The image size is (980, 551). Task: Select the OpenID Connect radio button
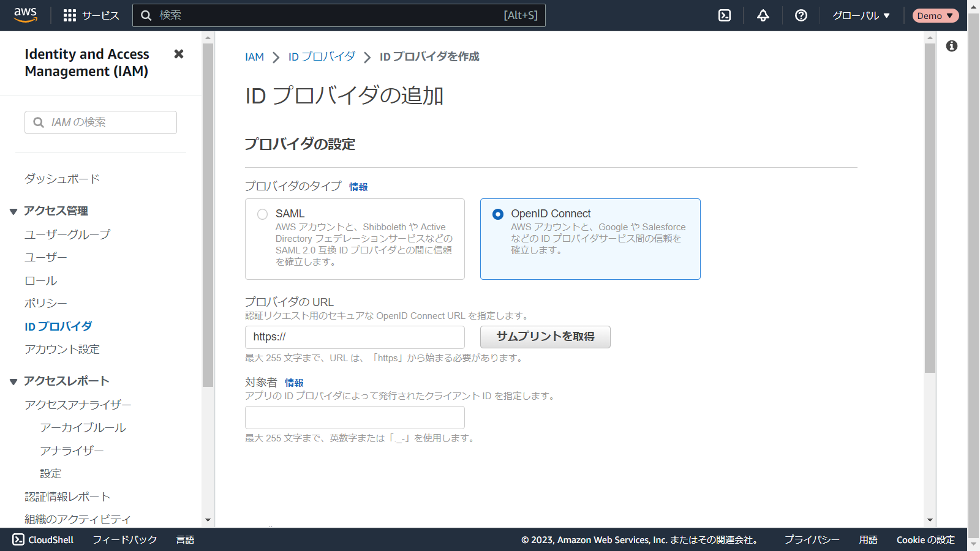click(498, 214)
